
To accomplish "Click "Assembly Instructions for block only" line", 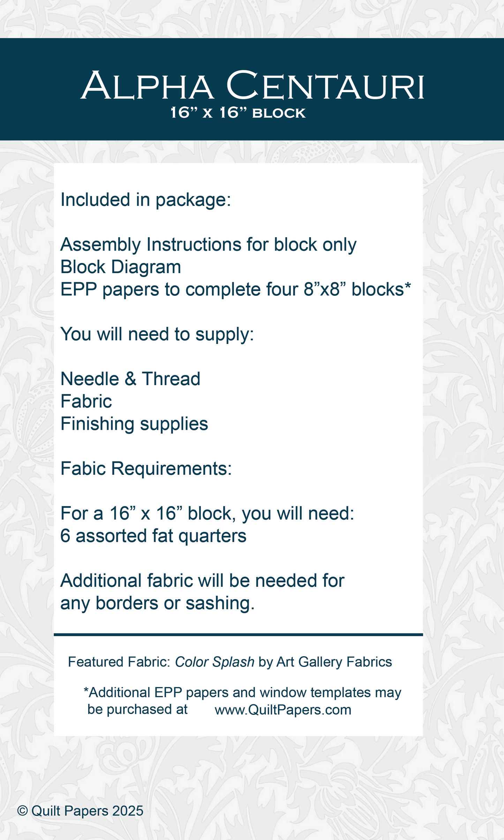I will (x=208, y=245).
